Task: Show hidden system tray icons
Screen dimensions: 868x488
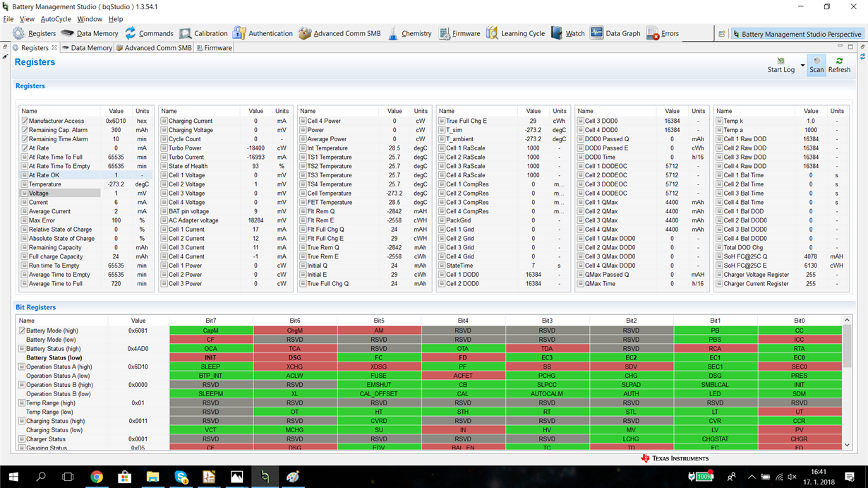Action: (752, 477)
